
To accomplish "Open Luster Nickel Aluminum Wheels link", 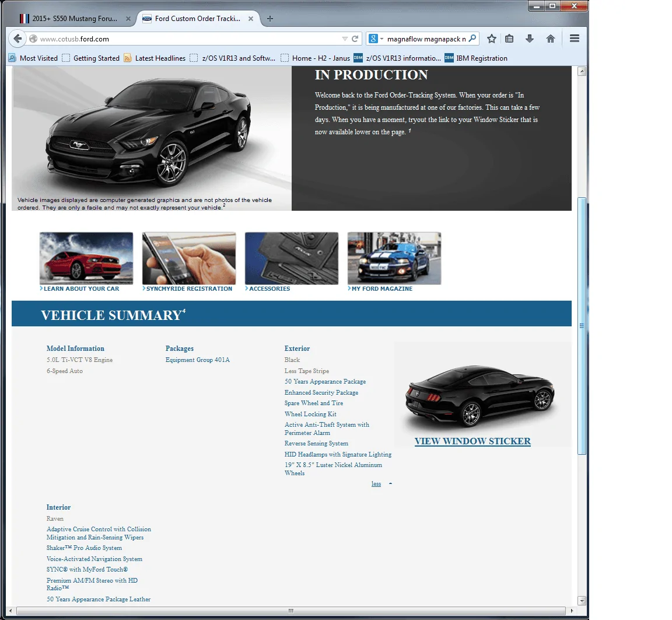I will [333, 469].
